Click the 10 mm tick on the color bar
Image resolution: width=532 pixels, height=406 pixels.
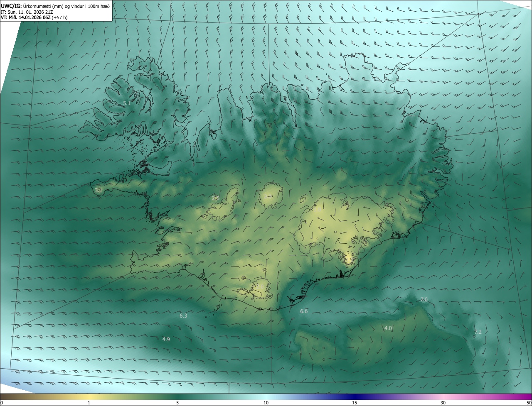[266, 403]
